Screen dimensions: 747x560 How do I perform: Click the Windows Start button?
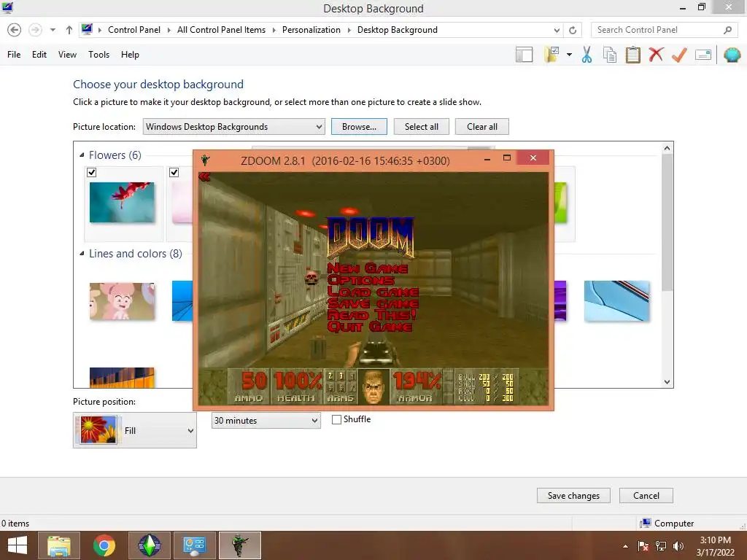tap(18, 545)
